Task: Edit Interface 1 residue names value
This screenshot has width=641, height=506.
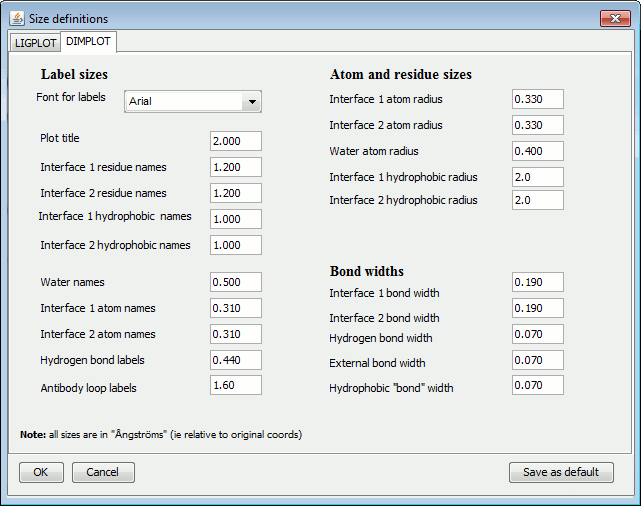Action: 236,167
